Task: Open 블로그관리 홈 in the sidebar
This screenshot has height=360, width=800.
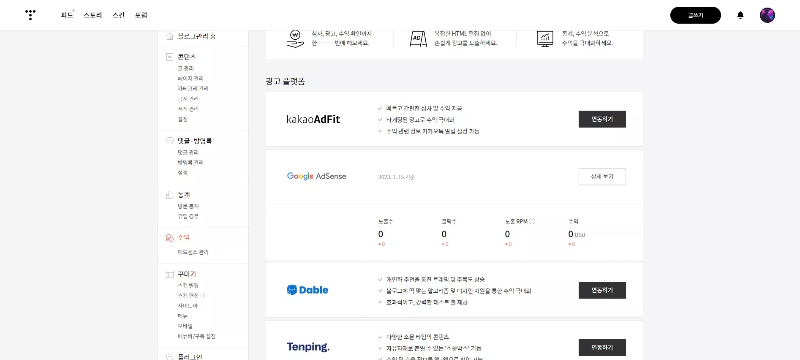Action: pos(196,36)
